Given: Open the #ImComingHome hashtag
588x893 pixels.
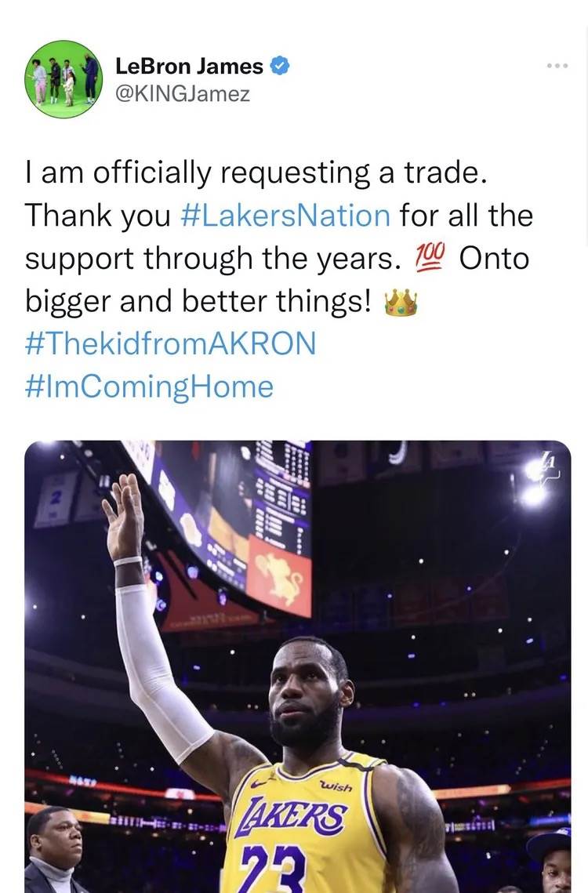Looking at the screenshot, I should pos(148,385).
